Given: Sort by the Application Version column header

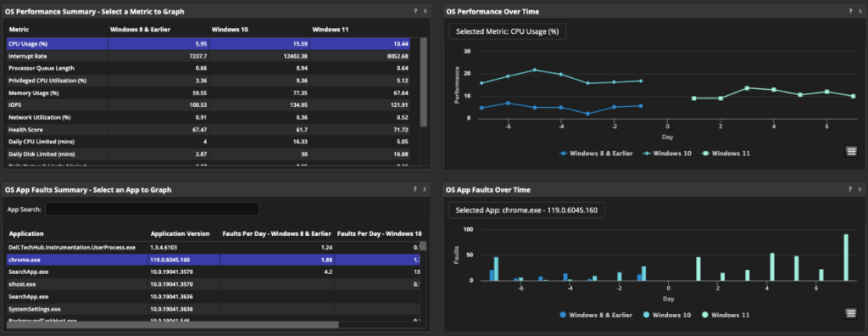Looking at the screenshot, I should point(180,234).
